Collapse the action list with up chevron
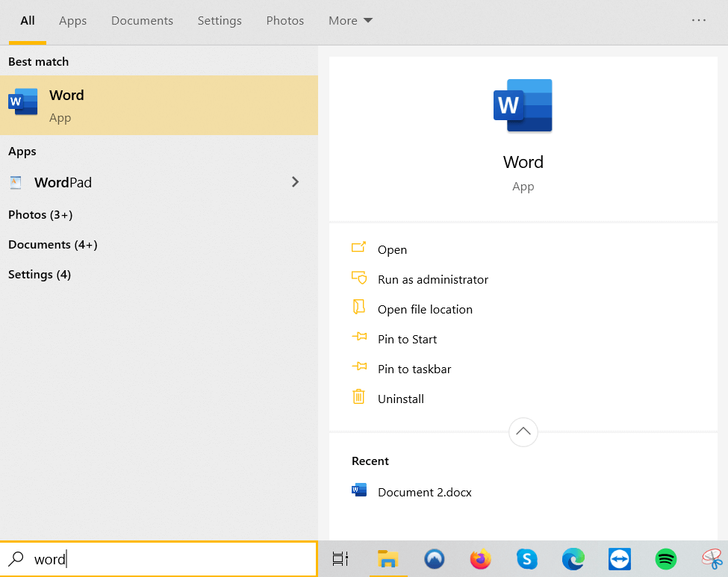728x577 pixels. pos(523,431)
